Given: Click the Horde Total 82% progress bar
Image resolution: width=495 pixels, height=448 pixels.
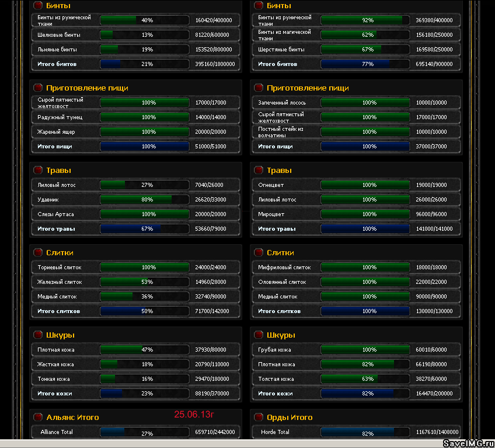Looking at the screenshot, I should 365,433.
